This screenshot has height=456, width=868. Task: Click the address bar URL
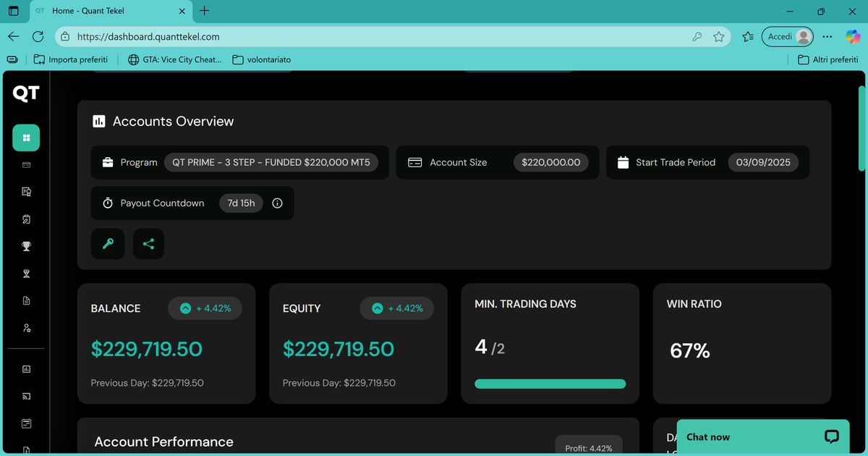pos(148,36)
